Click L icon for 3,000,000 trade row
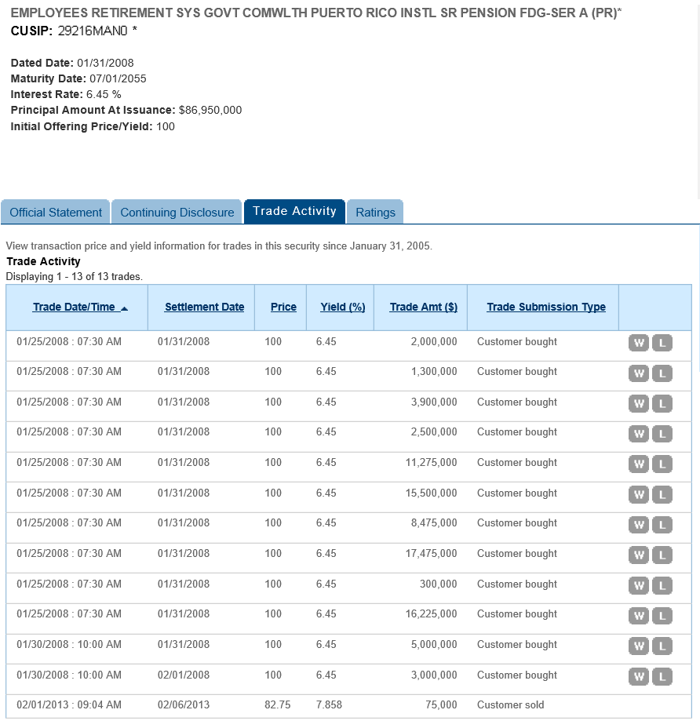Image resolution: width=700 pixels, height=728 pixels. [x=662, y=676]
